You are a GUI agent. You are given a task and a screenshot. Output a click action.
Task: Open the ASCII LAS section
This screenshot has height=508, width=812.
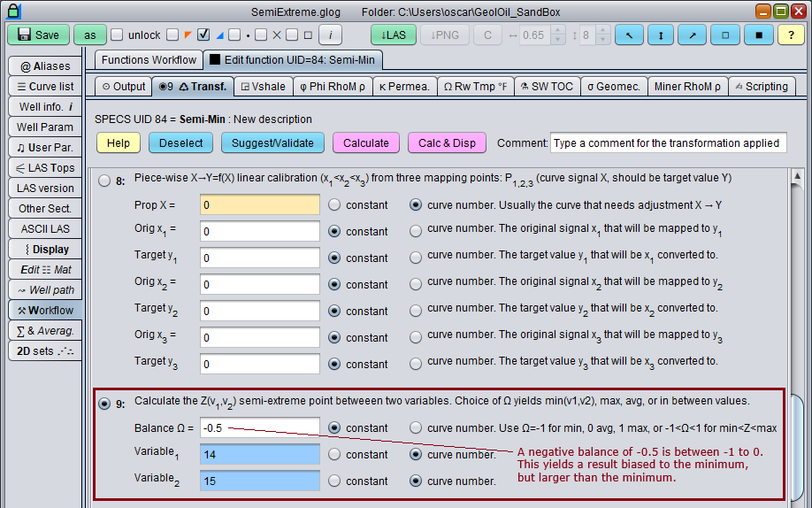click(45, 228)
